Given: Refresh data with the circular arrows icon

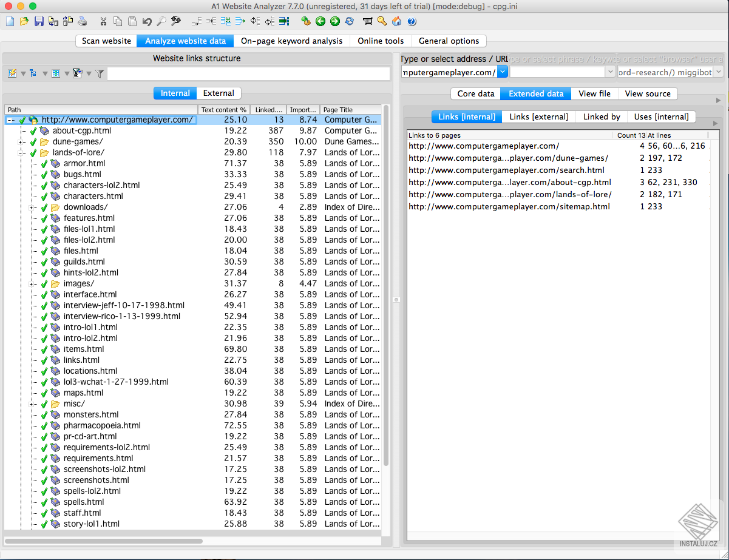Looking at the screenshot, I should tap(348, 21).
